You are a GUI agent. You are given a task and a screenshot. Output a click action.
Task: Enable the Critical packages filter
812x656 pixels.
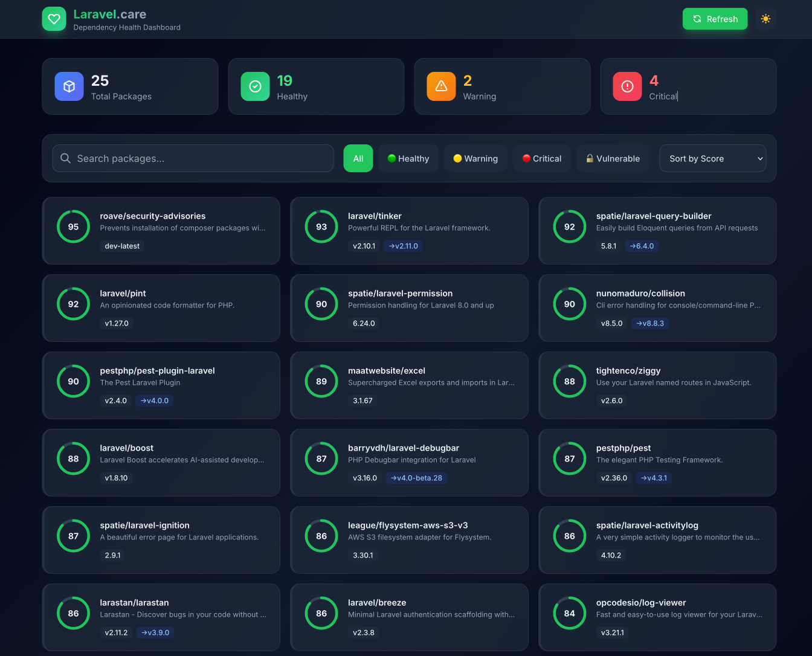coord(541,158)
